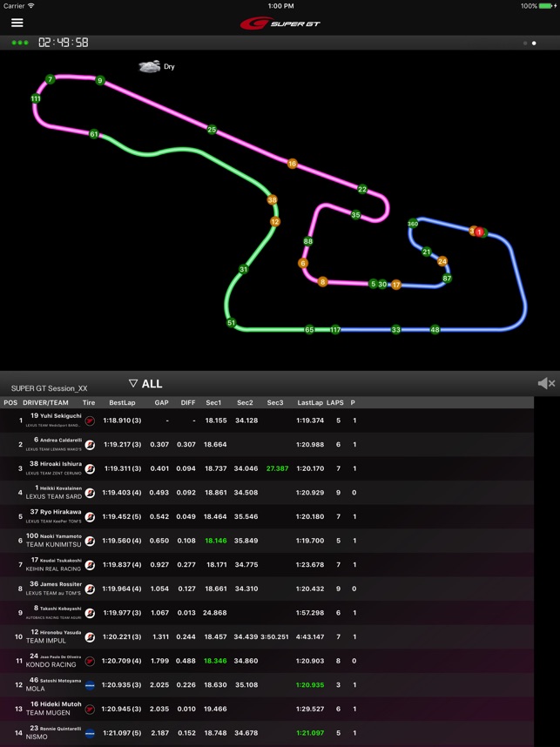Select orange car marker 16 on track
560x747 pixels.
(292, 164)
